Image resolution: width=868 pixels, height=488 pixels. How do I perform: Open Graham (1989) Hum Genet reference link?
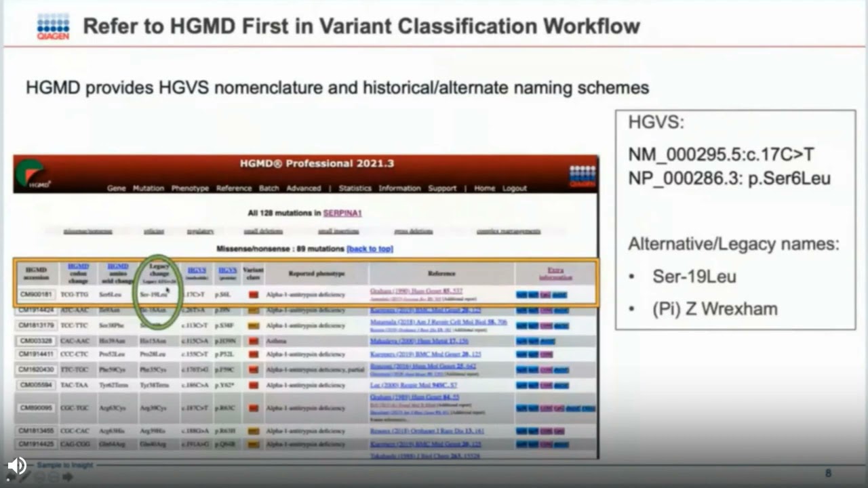click(414, 397)
